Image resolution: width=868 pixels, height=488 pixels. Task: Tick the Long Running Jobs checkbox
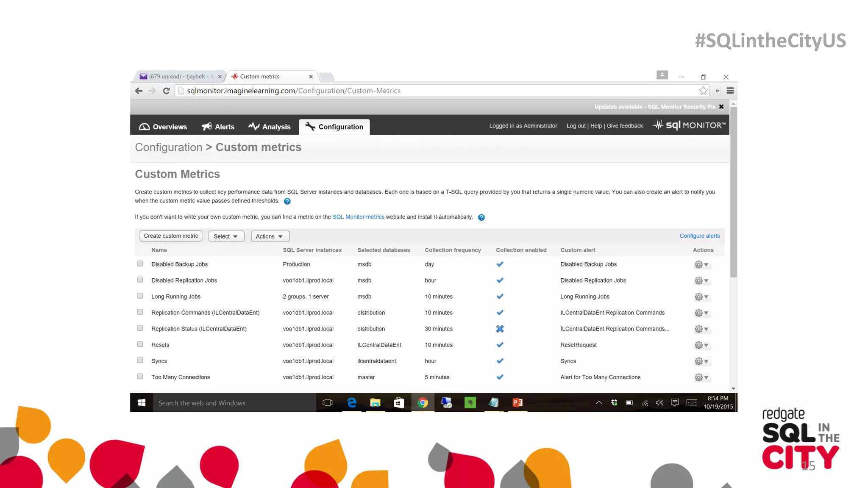(x=140, y=296)
